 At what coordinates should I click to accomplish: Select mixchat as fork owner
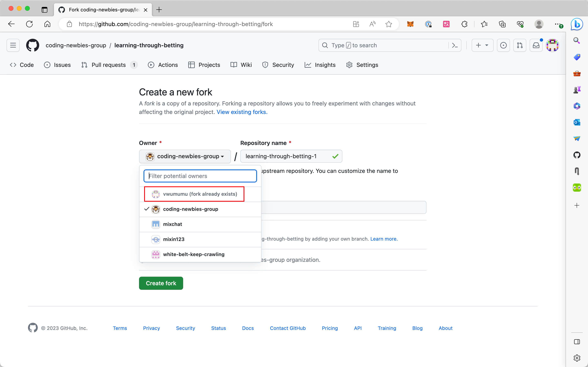(173, 224)
